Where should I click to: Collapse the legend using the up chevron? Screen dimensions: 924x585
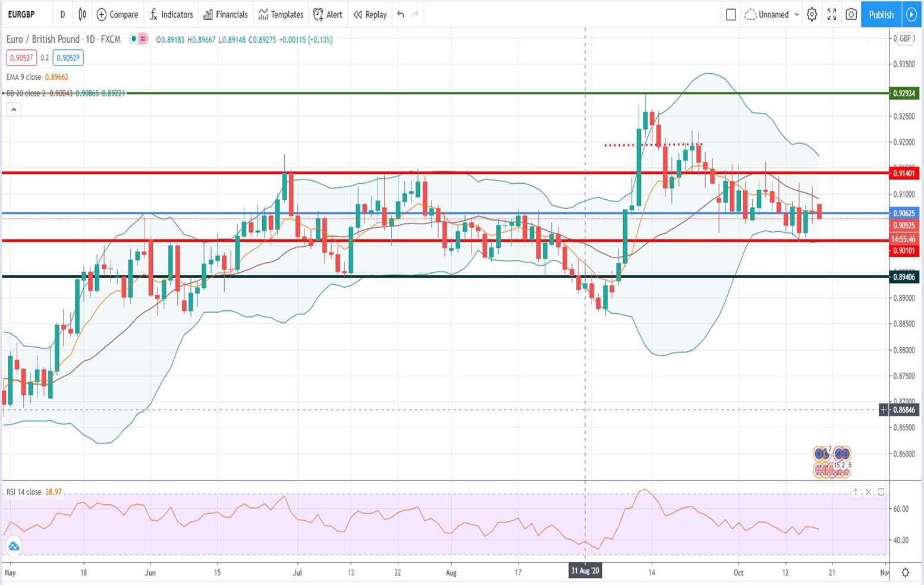click(x=13, y=109)
